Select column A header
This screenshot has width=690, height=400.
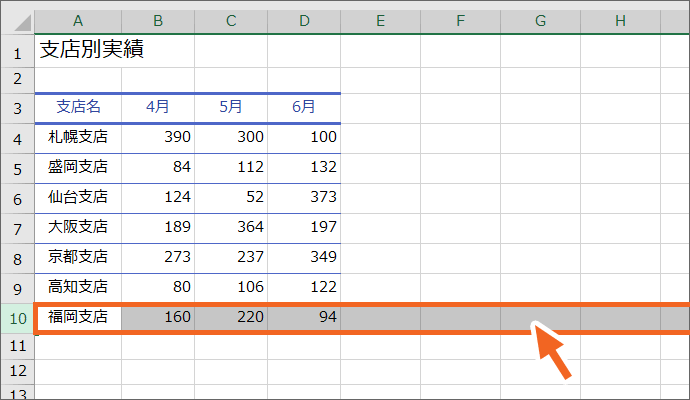(x=78, y=21)
